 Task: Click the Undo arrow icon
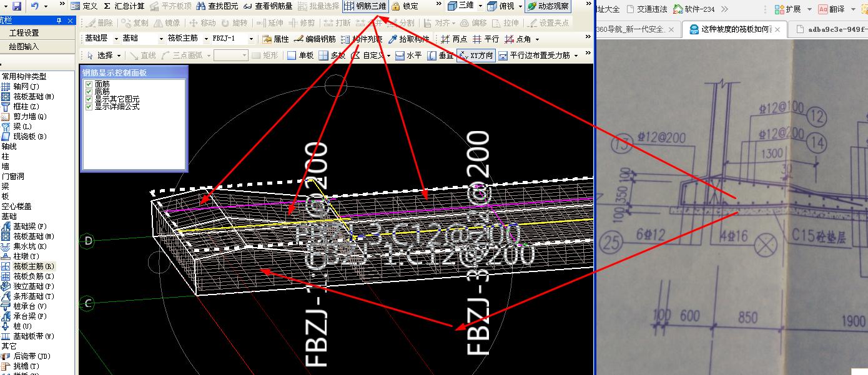tap(34, 6)
